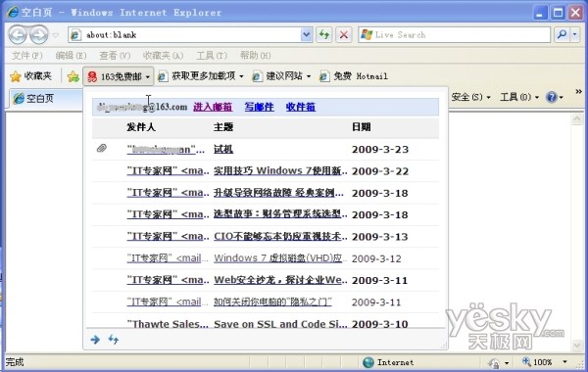Open email 选型故事:财务管理系统选型
This screenshot has width=588, height=372.
pyautogui.click(x=280, y=214)
